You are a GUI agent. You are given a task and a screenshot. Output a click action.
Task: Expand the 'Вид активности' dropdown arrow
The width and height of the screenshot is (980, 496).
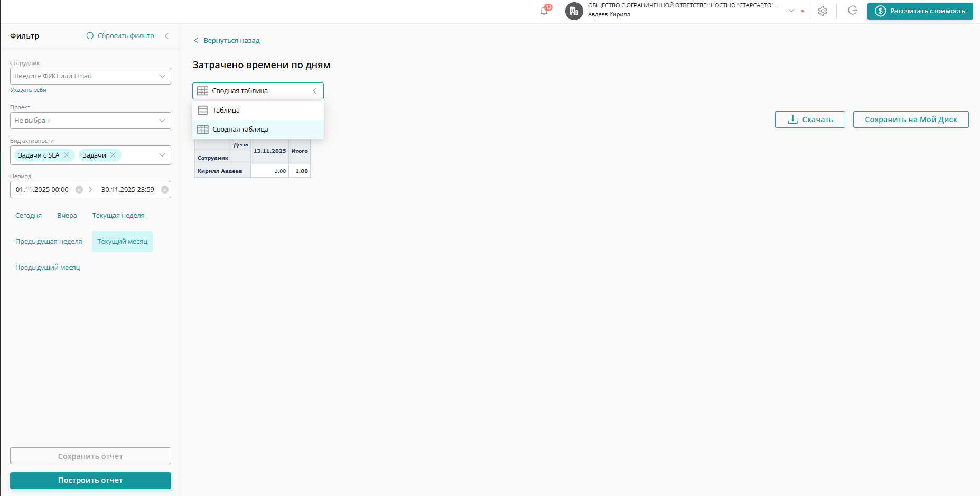(162, 155)
